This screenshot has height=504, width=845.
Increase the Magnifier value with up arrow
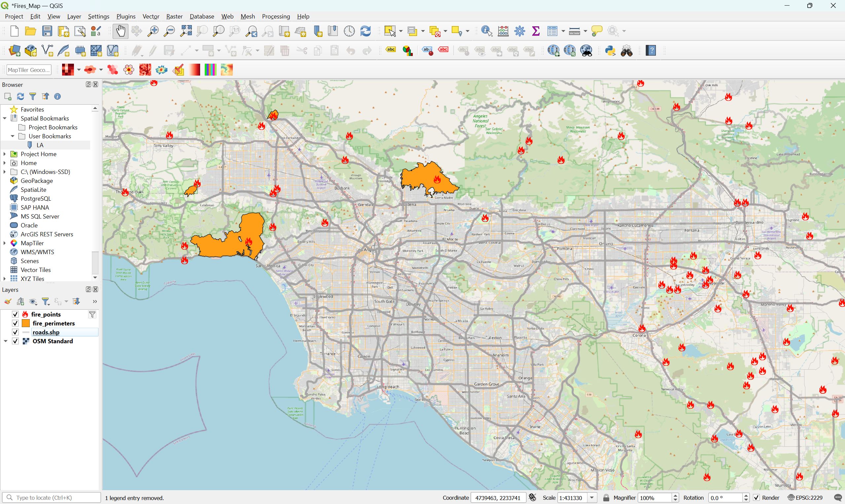676,496
